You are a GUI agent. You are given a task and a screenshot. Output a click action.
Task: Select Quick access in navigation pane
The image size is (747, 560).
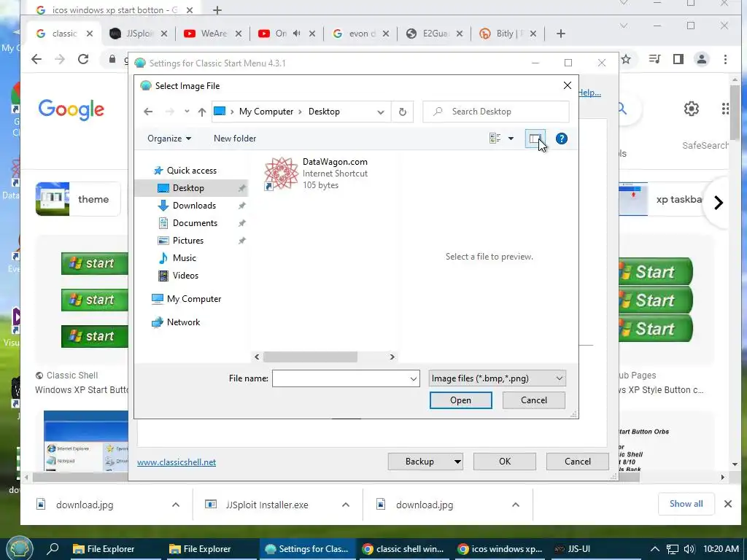click(x=192, y=171)
